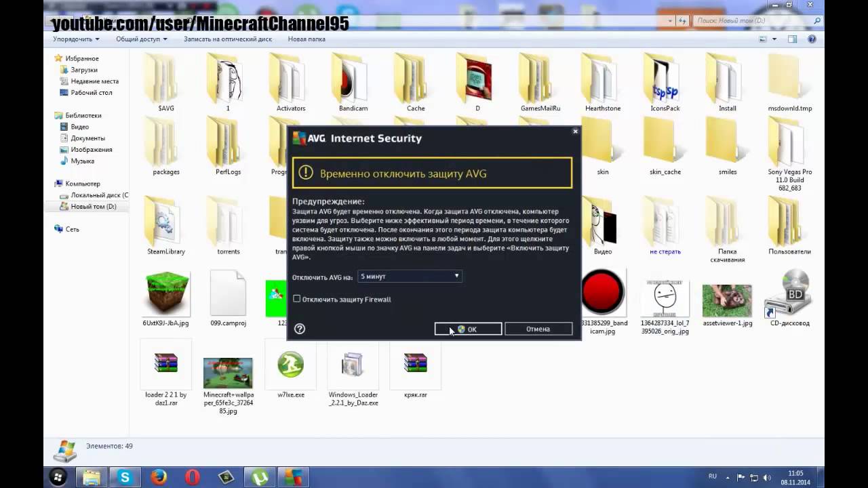
Task: Select the Папка скачивания folder
Action: pyautogui.click(x=728, y=230)
